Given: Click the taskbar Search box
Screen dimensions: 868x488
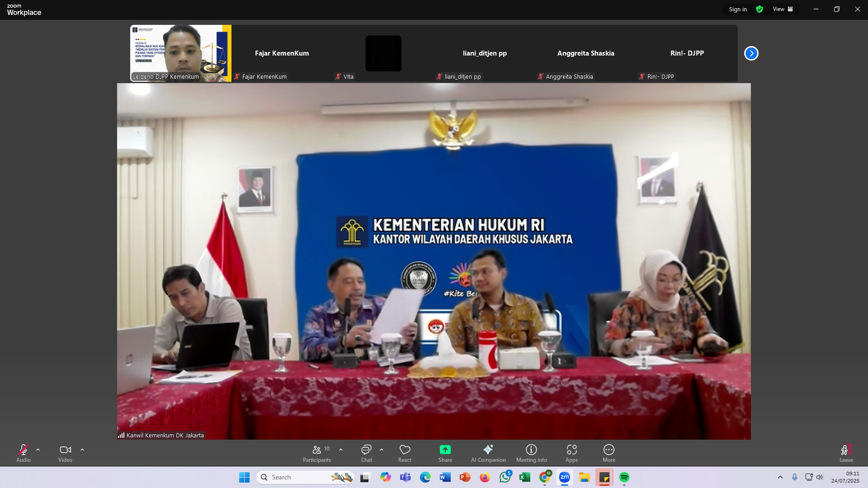Looking at the screenshot, I should tap(306, 477).
